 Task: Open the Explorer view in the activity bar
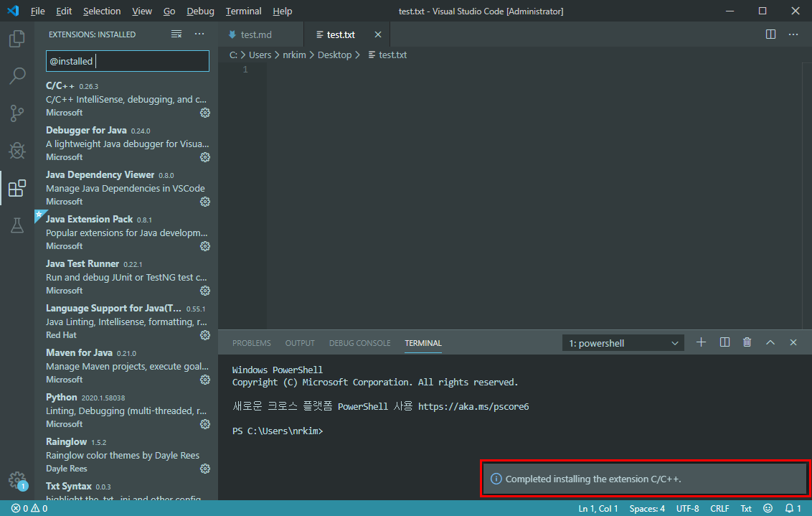click(x=17, y=39)
